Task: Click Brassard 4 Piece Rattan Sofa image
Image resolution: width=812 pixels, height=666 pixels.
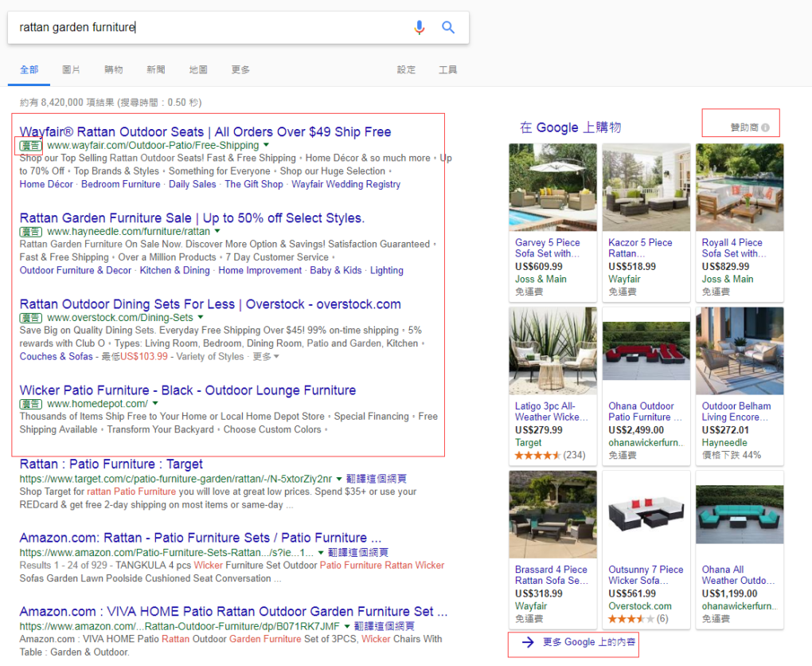Action: click(x=553, y=515)
